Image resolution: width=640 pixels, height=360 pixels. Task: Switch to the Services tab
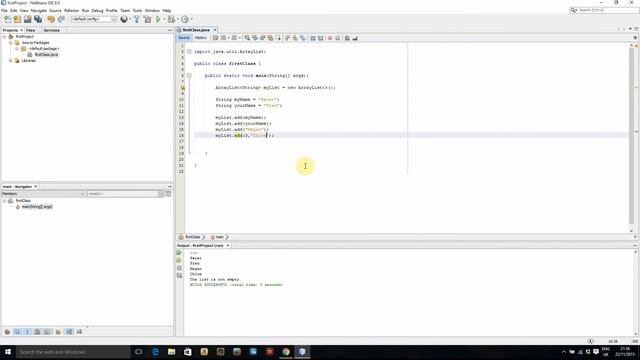51,30
